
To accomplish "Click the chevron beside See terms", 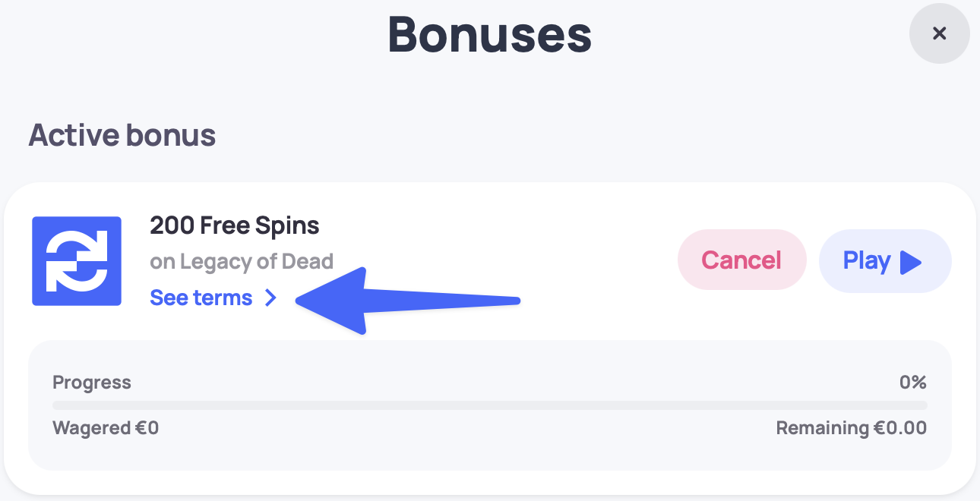I will 270,298.
